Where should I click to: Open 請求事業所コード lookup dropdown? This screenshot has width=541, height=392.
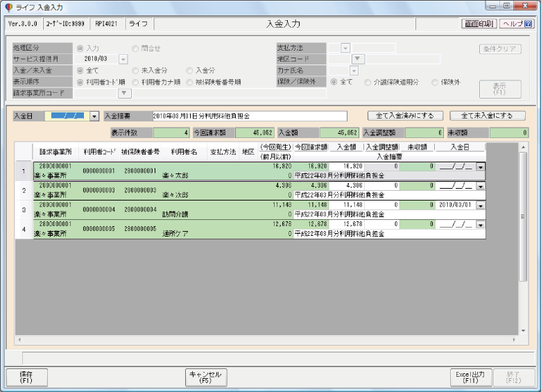(125, 93)
